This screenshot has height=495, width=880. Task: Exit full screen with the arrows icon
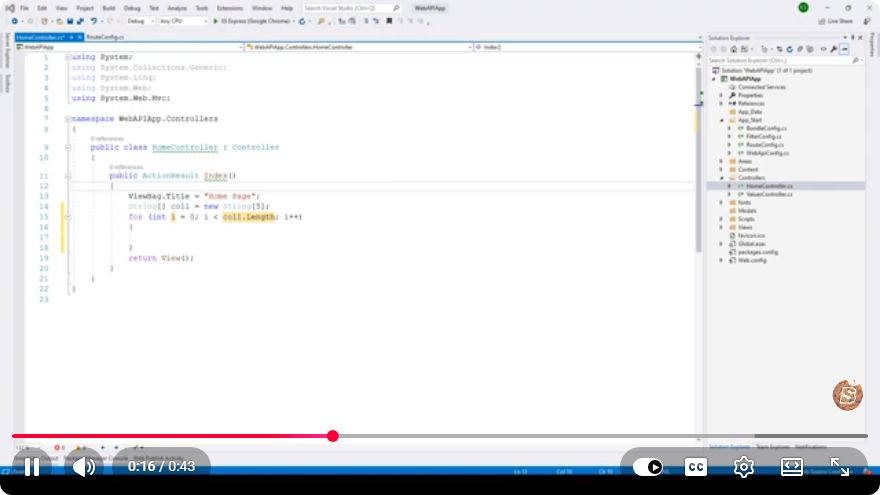pos(840,467)
